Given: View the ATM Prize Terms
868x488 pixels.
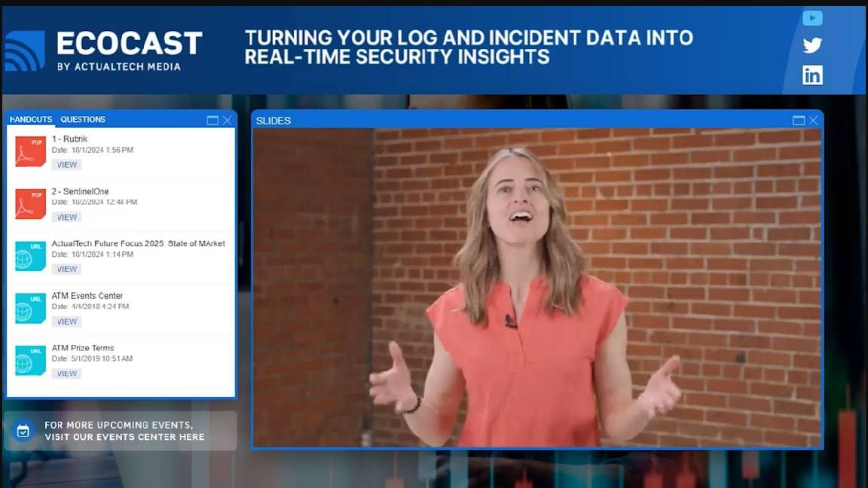Looking at the screenshot, I should 66,373.
